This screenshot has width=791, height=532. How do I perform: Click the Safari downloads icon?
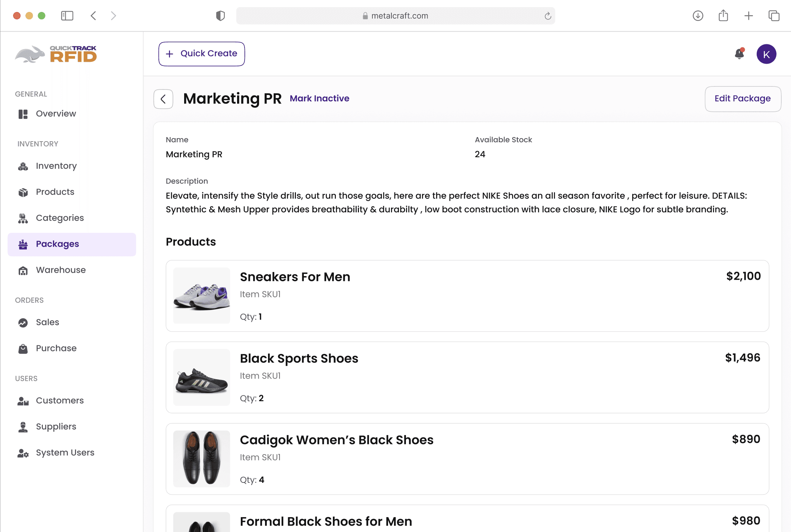point(698,16)
